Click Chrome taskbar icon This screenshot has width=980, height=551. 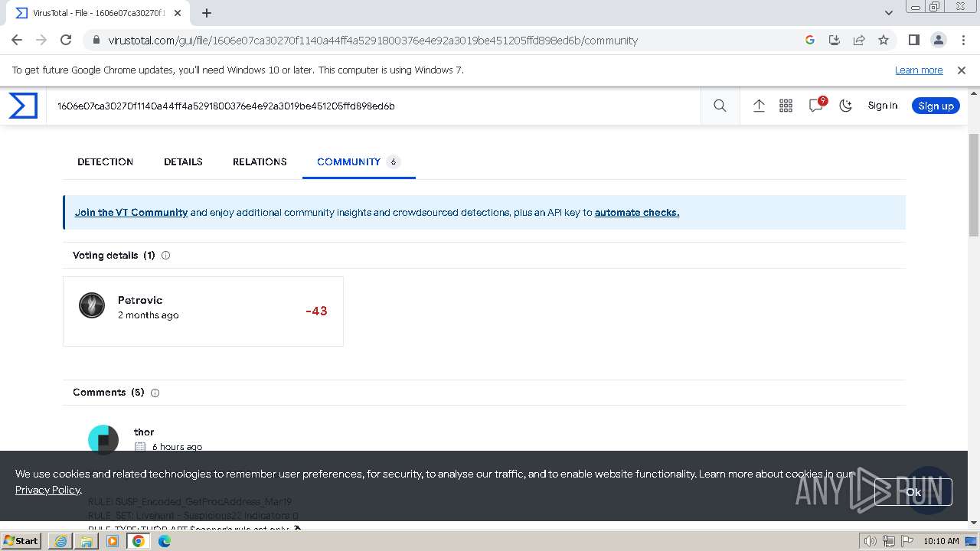139,541
